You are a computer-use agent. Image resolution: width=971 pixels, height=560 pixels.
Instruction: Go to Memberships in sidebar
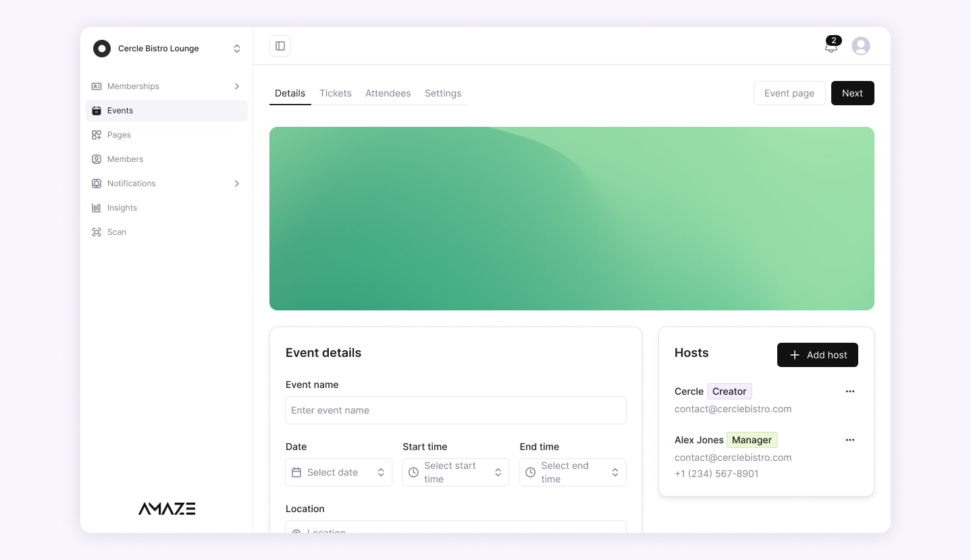(x=167, y=86)
